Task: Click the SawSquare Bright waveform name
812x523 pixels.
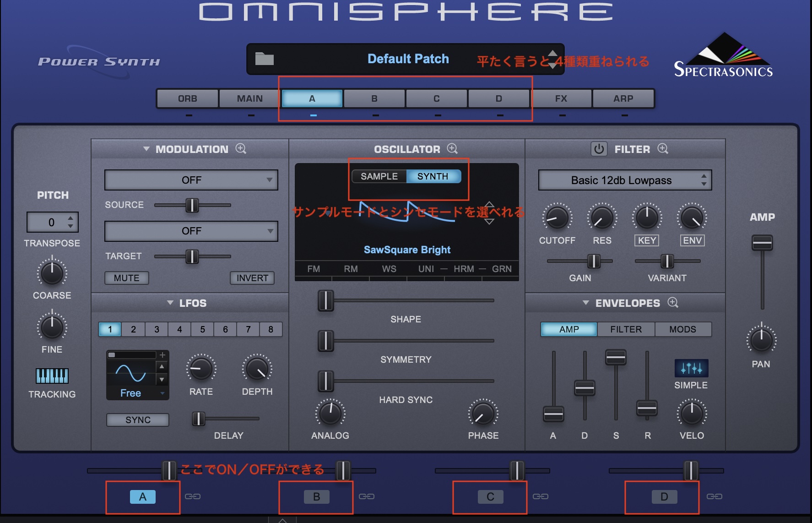Action: point(407,250)
